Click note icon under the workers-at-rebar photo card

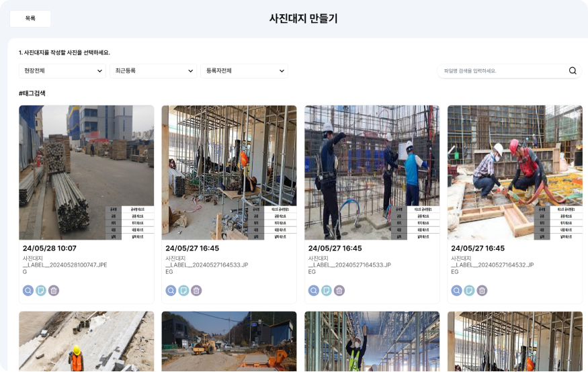click(327, 290)
